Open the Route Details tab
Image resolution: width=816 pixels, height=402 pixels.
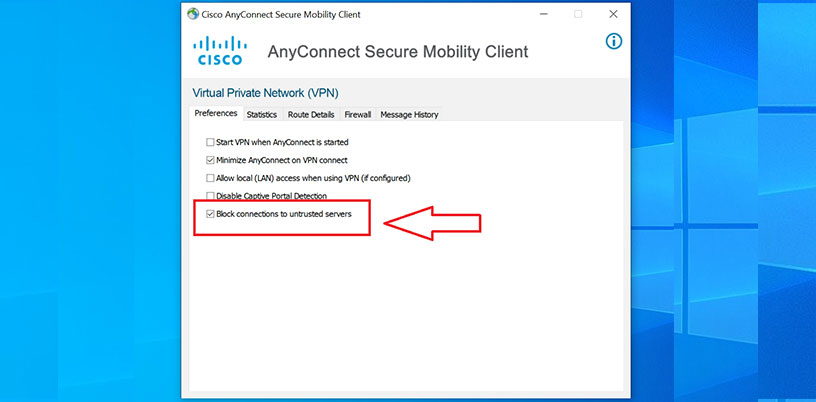(x=311, y=115)
